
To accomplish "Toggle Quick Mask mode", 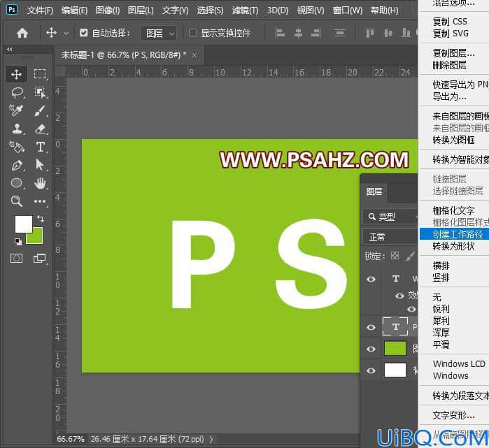I will (x=16, y=259).
